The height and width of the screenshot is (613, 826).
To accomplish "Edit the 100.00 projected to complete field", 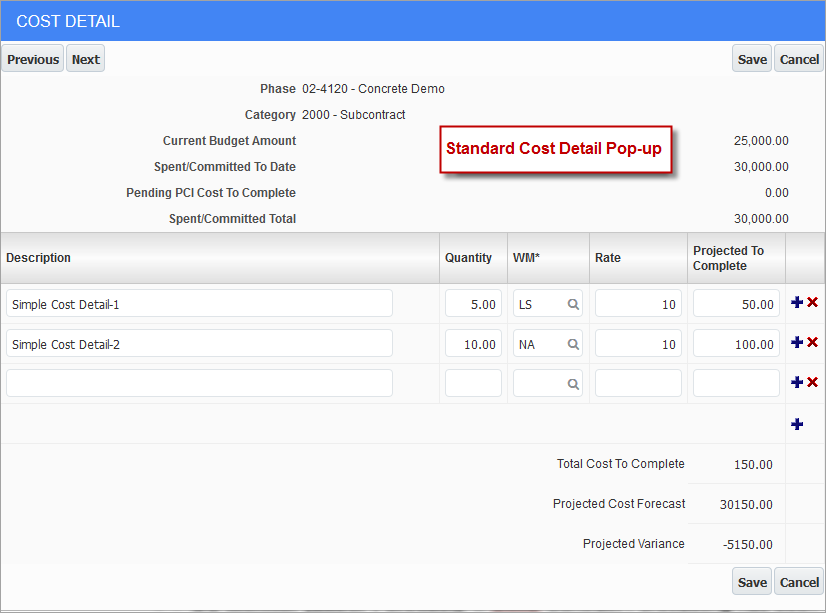I will [736, 343].
